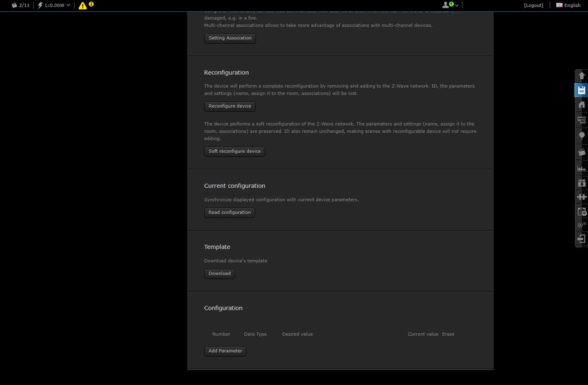Click the 2/11 scenes counter in top bar

tap(21, 5)
